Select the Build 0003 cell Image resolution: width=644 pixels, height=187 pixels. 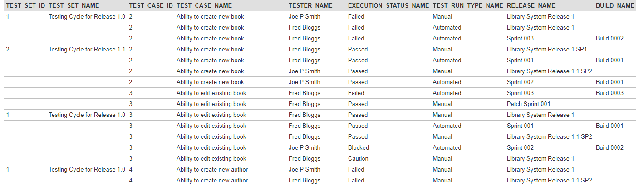tap(610, 93)
